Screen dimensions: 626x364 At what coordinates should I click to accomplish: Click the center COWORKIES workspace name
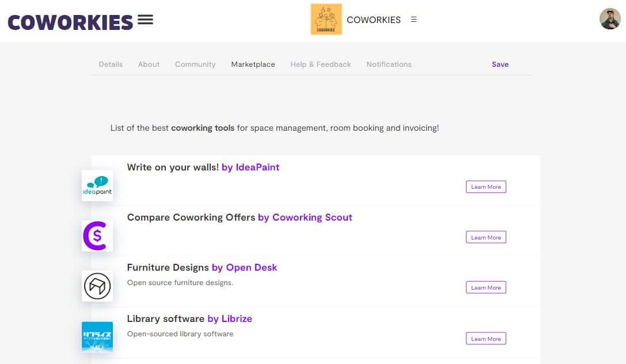373,20
